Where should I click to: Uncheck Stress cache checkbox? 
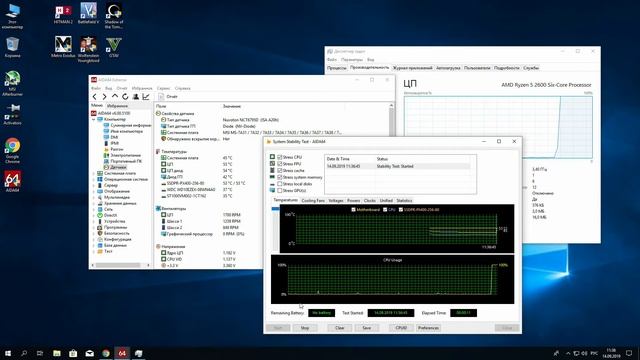[x=280, y=171]
